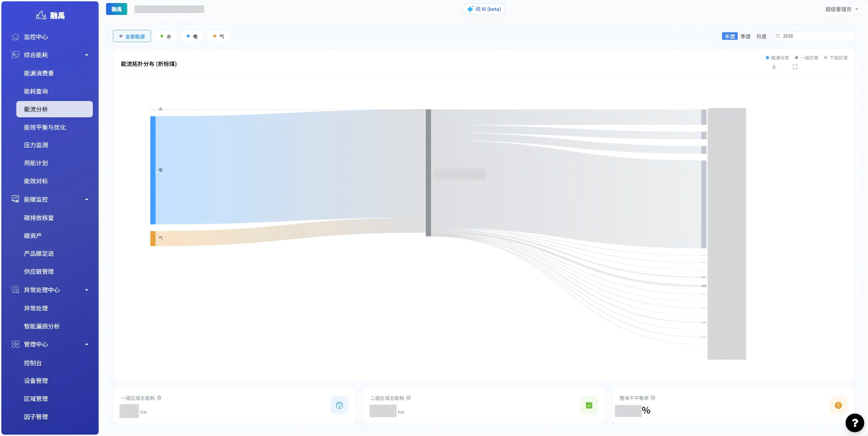Viewport: 868px width, 436px height.
Task: Open the 问 AI (beta) assistant
Action: point(484,9)
